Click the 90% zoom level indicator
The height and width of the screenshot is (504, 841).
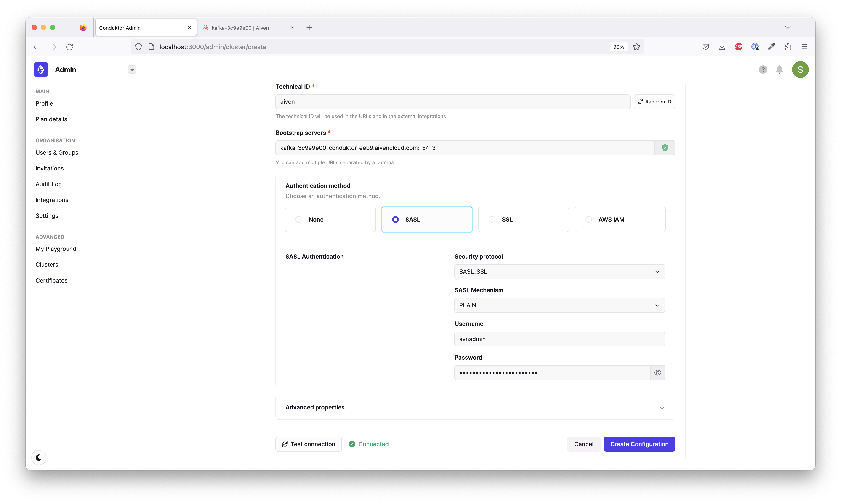coord(618,47)
